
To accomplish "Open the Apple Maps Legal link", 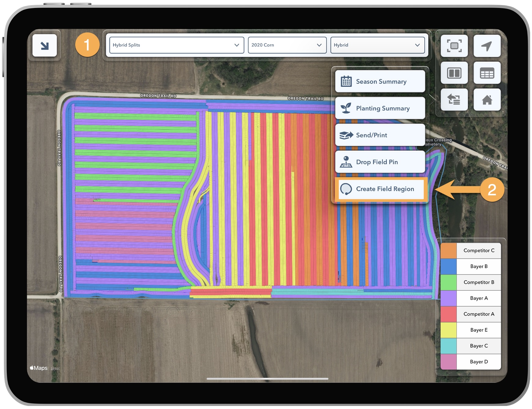I will [x=55, y=368].
